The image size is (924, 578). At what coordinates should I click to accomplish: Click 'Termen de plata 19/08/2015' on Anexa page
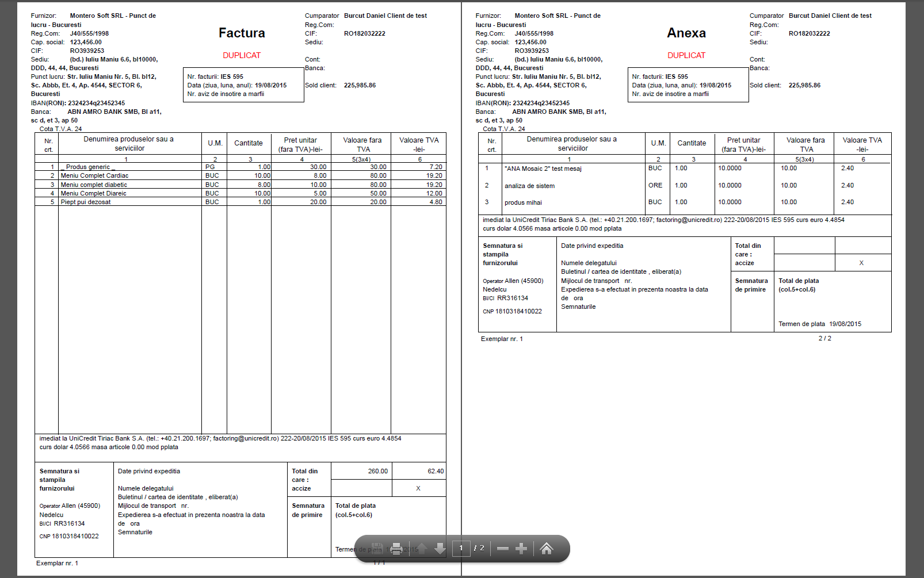click(819, 324)
